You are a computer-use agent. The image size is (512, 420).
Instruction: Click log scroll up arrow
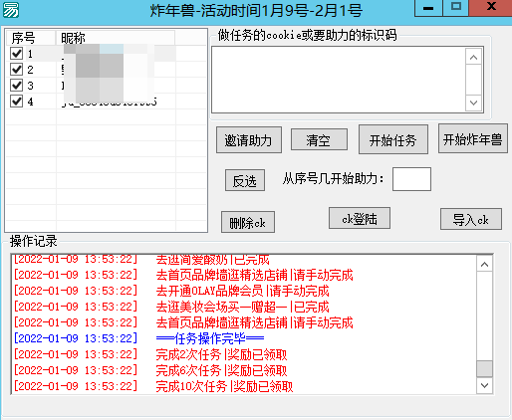tap(484, 264)
